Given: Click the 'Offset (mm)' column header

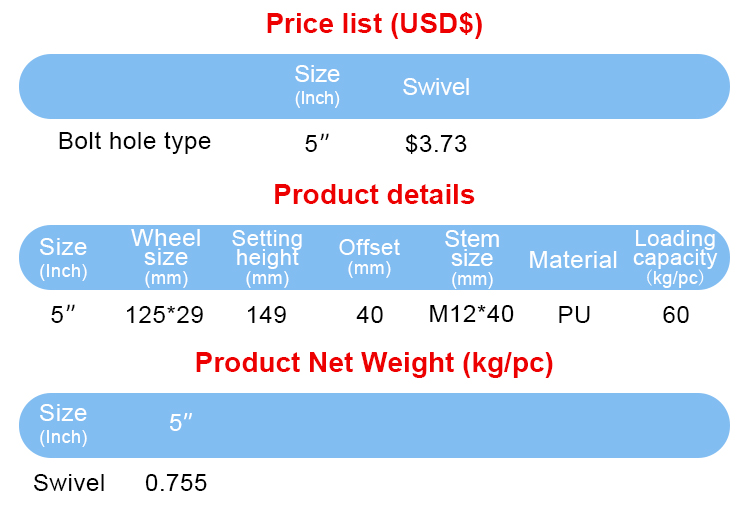Looking at the screenshot, I should click(x=369, y=256).
